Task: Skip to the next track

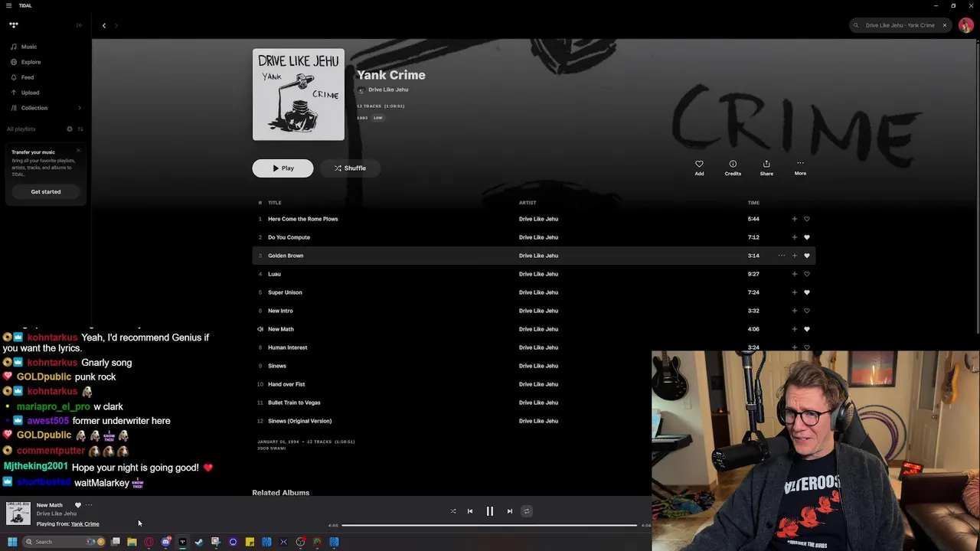Action: pyautogui.click(x=510, y=511)
